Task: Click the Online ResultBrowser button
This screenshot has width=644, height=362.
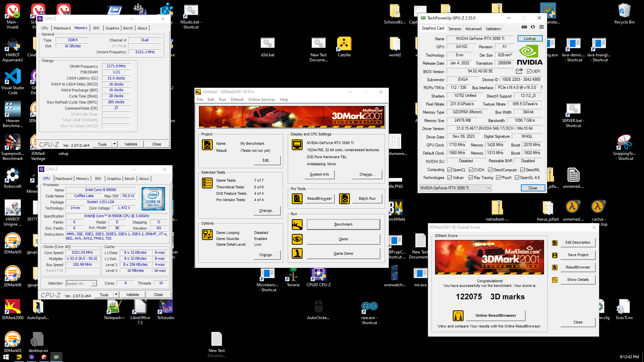Action: click(496, 315)
